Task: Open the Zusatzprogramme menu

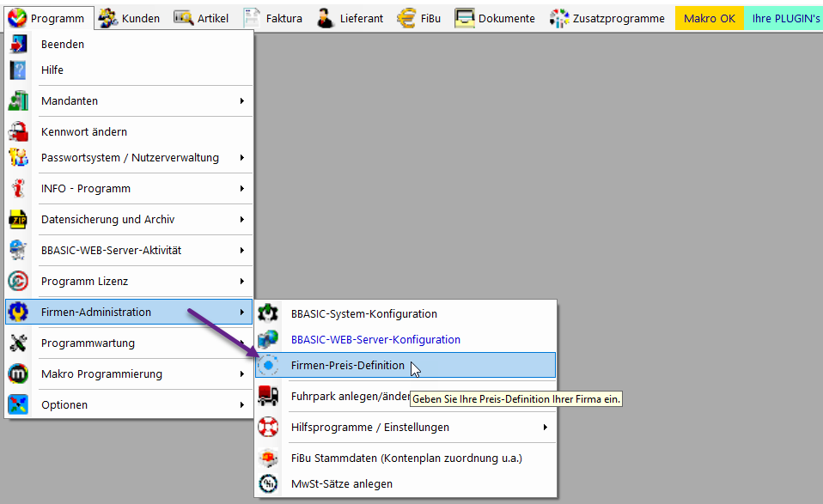Action: click(607, 18)
